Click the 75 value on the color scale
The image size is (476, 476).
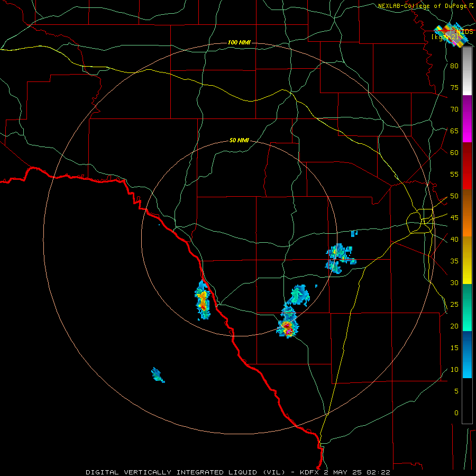point(454,88)
